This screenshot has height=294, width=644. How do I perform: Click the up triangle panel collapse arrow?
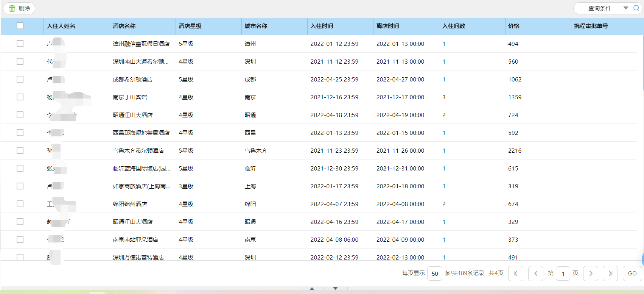312,289
